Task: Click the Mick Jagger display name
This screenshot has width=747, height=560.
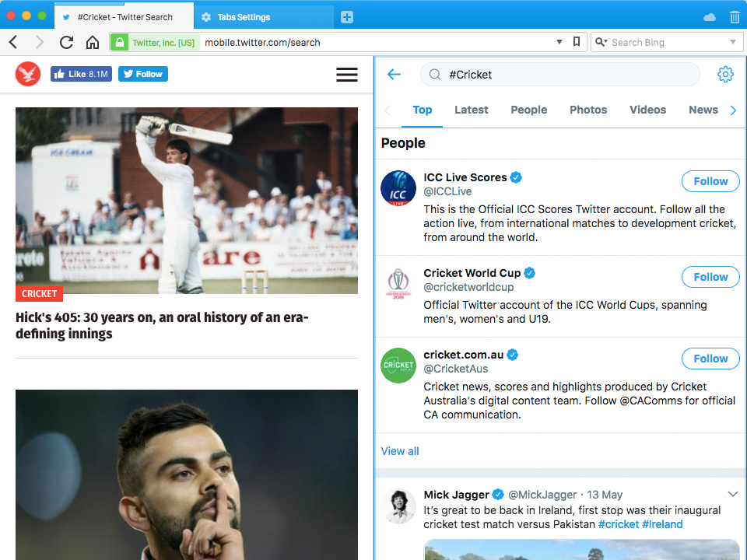Action: pyautogui.click(x=457, y=495)
